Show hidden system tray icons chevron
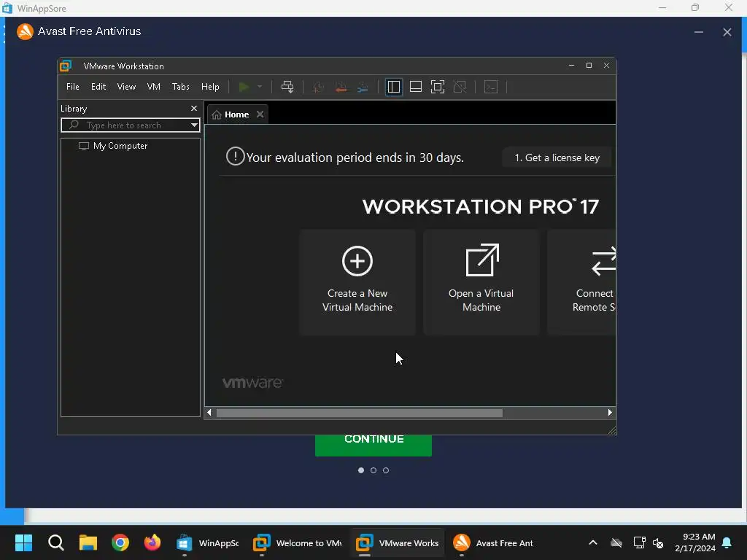Screen dimensions: 747x560 [x=592, y=542]
